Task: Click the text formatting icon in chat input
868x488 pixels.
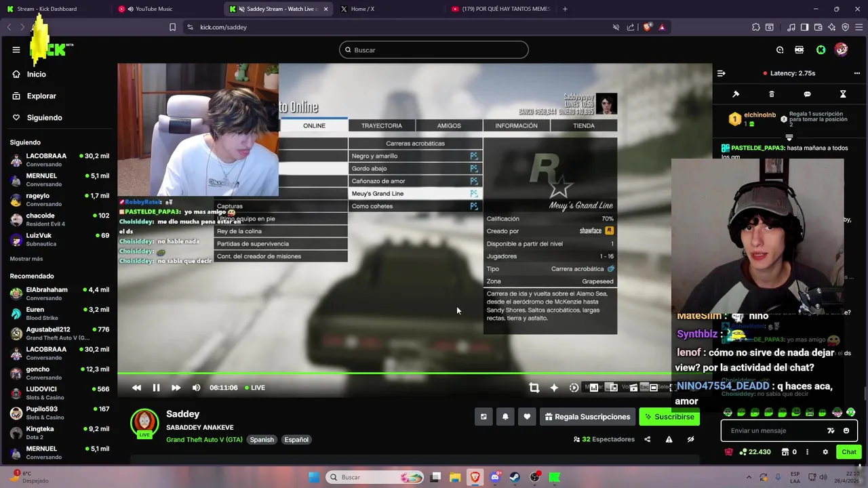Action: 831,430
